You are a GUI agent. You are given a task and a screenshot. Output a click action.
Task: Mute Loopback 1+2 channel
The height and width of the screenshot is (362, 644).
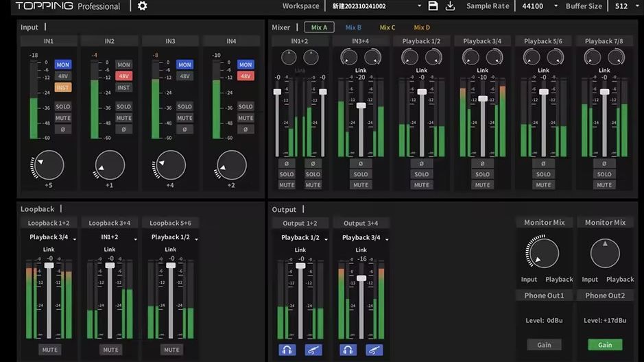pos(49,350)
